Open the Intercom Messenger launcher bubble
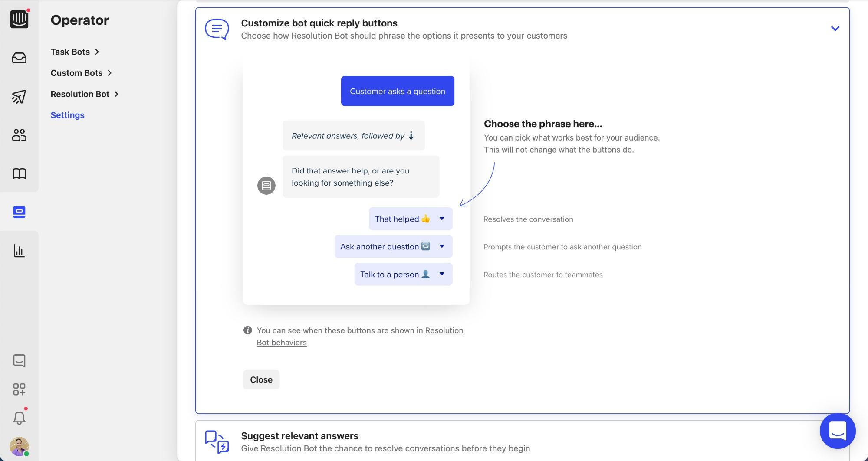868x461 pixels. coord(838,431)
